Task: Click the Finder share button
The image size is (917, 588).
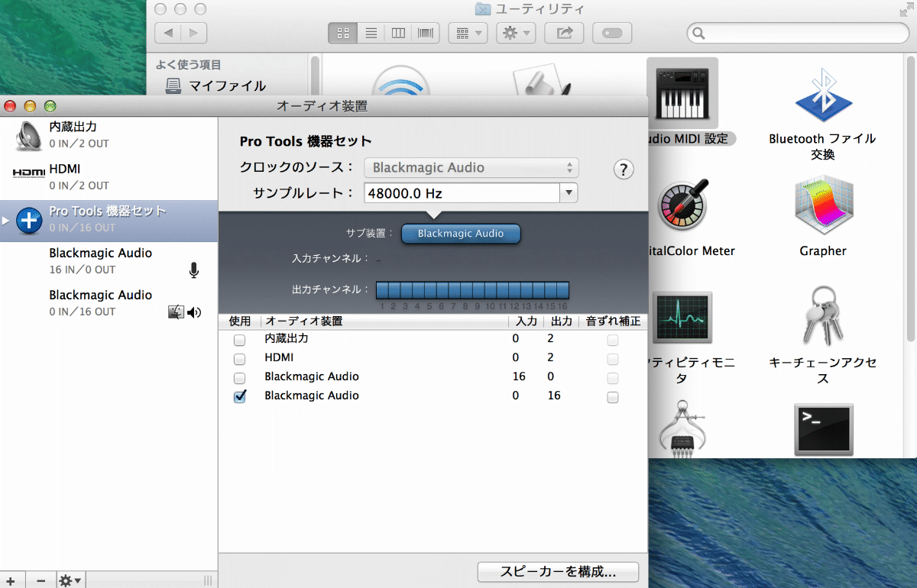Action: [565, 33]
